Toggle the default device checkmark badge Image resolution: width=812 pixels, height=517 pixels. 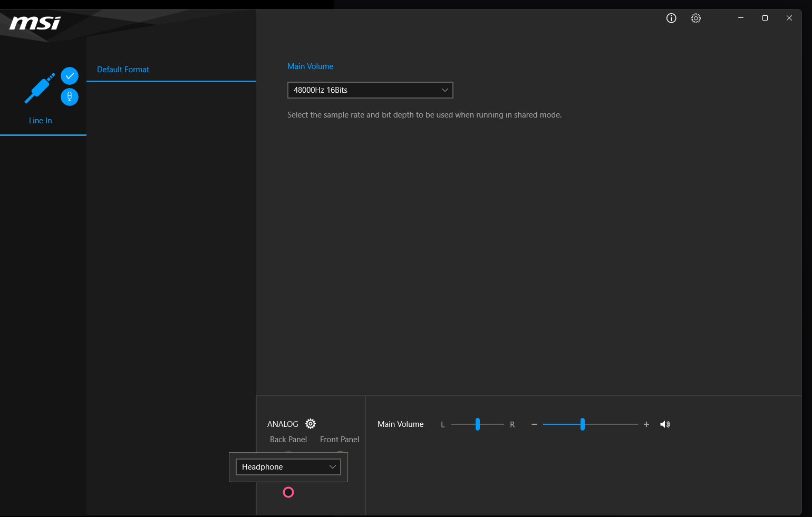click(70, 76)
